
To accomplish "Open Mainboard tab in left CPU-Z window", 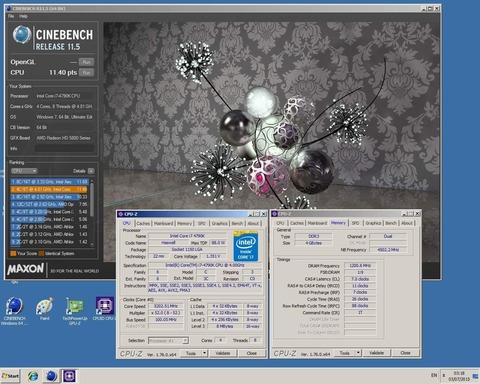I will pyautogui.click(x=163, y=223).
